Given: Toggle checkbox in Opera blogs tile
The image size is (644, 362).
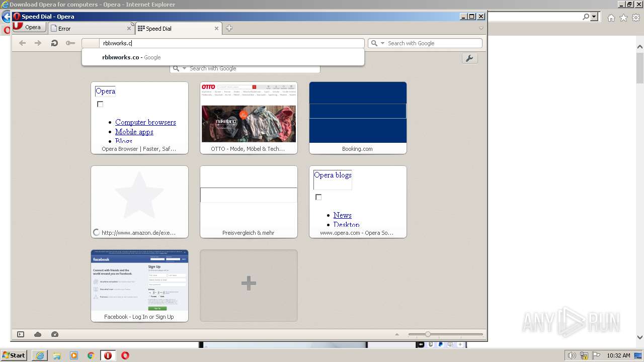Looking at the screenshot, I should point(318,197).
